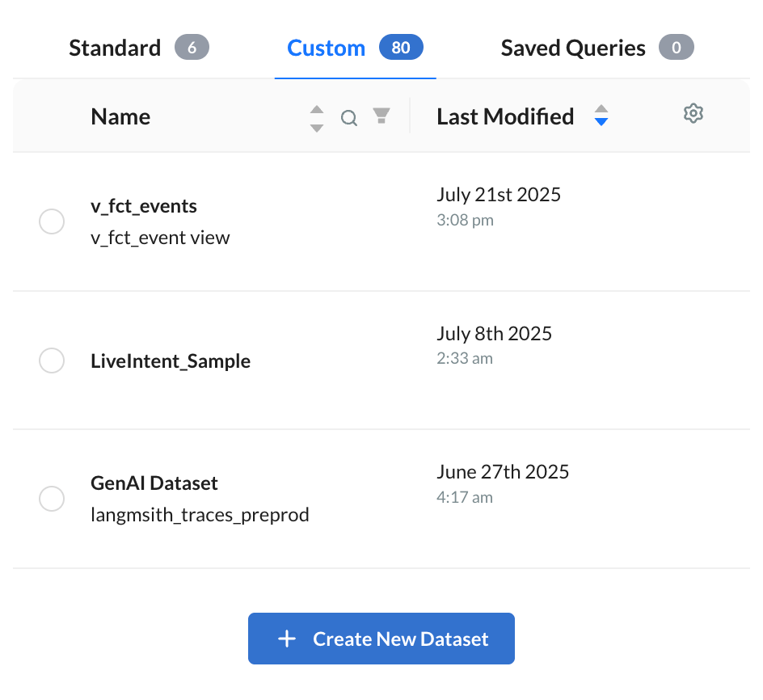Open the LiveIntent_Sample dataset name
The height and width of the screenshot is (700, 763).
[x=171, y=361]
